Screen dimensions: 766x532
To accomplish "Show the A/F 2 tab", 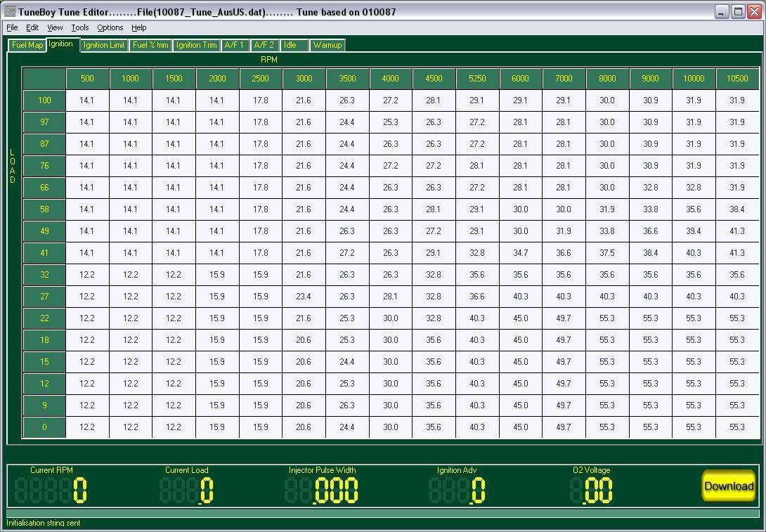I will pos(264,45).
